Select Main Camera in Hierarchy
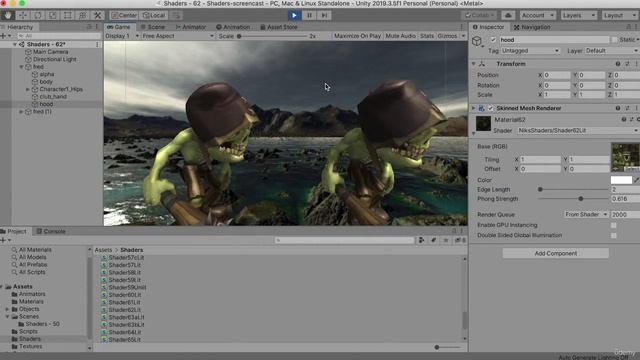This screenshot has height=360, width=640. pos(50,52)
